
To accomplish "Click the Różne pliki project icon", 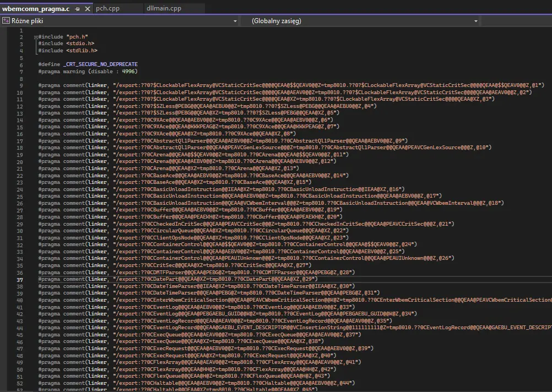I will tap(6, 21).
